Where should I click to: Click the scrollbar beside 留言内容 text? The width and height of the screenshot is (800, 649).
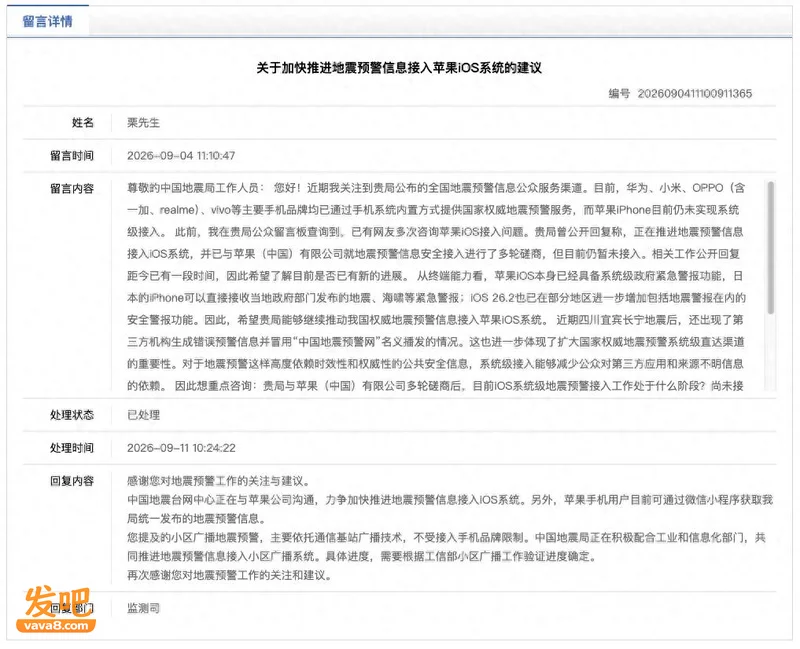point(770,247)
